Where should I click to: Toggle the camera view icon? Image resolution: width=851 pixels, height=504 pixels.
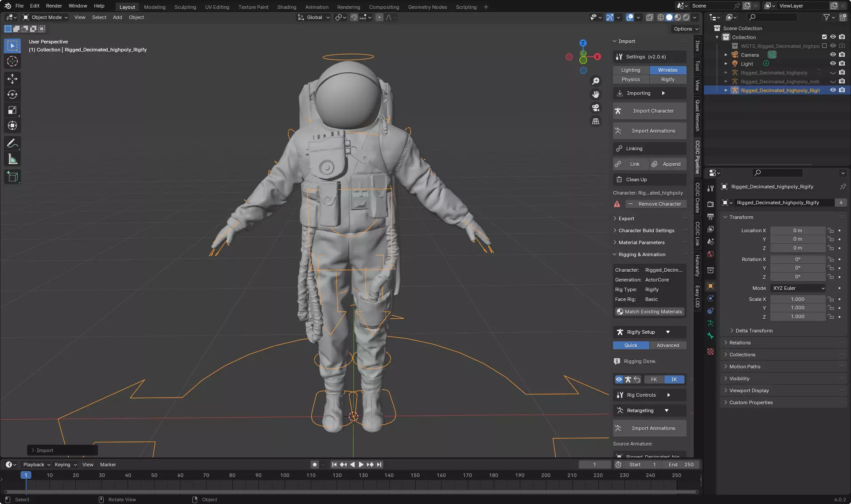coord(596,108)
